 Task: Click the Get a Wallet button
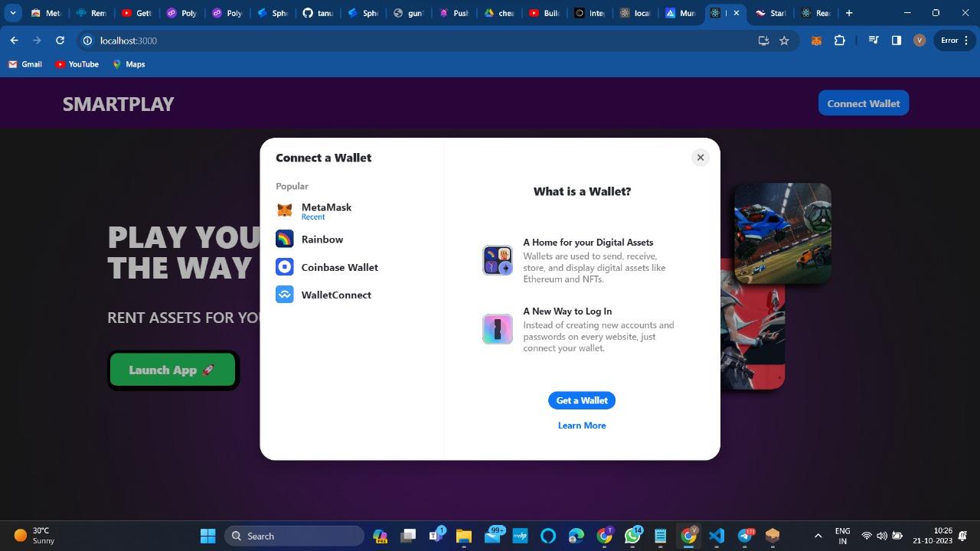[582, 400]
